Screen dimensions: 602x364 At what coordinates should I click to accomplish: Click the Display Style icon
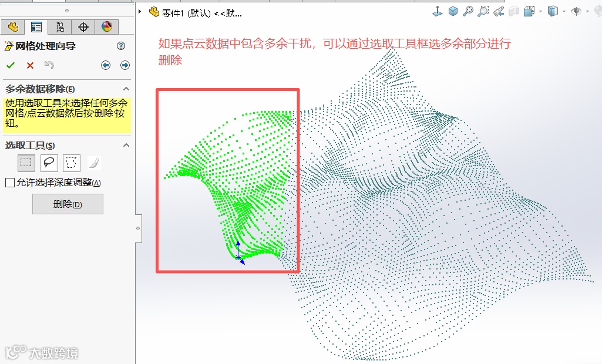pos(553,12)
